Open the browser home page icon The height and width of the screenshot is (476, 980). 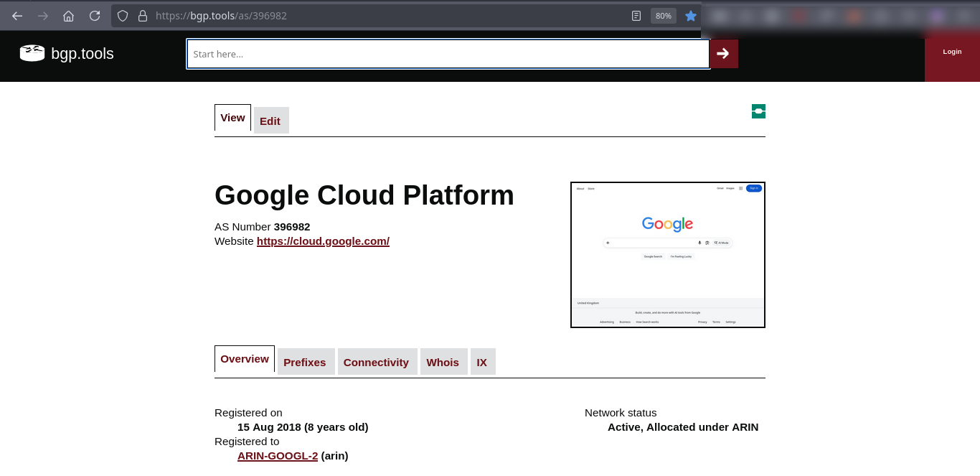coord(69,16)
